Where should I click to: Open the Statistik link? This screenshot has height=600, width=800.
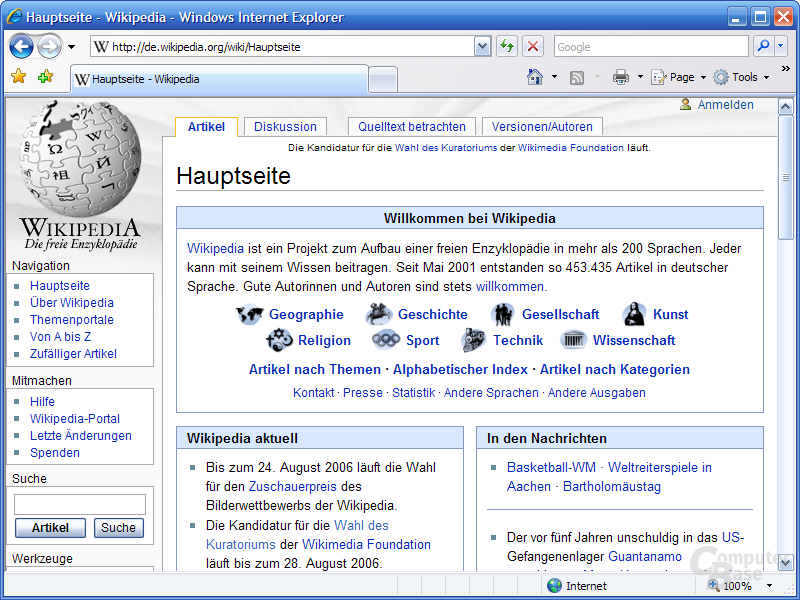[413, 392]
